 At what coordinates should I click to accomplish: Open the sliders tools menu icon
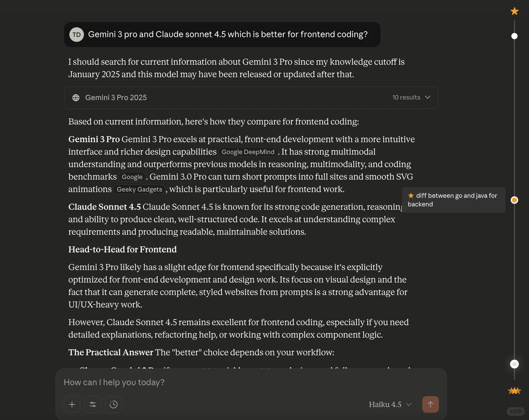pyautogui.click(x=93, y=404)
